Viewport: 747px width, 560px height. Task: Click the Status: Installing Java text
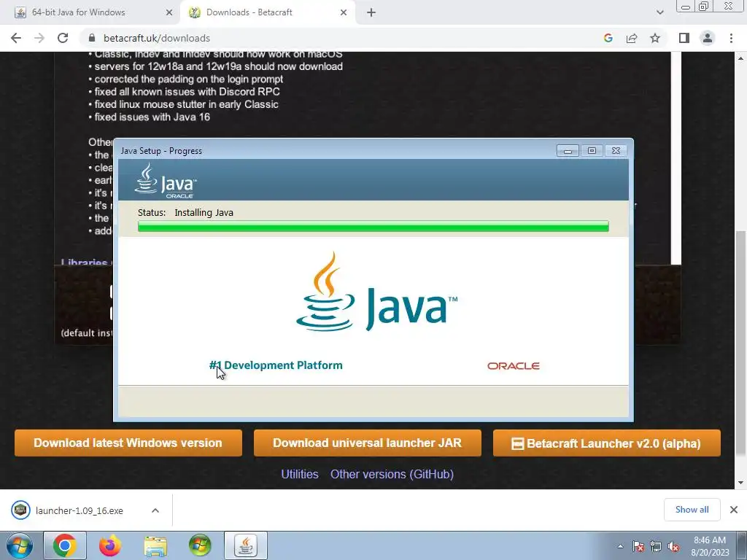pyautogui.click(x=185, y=213)
